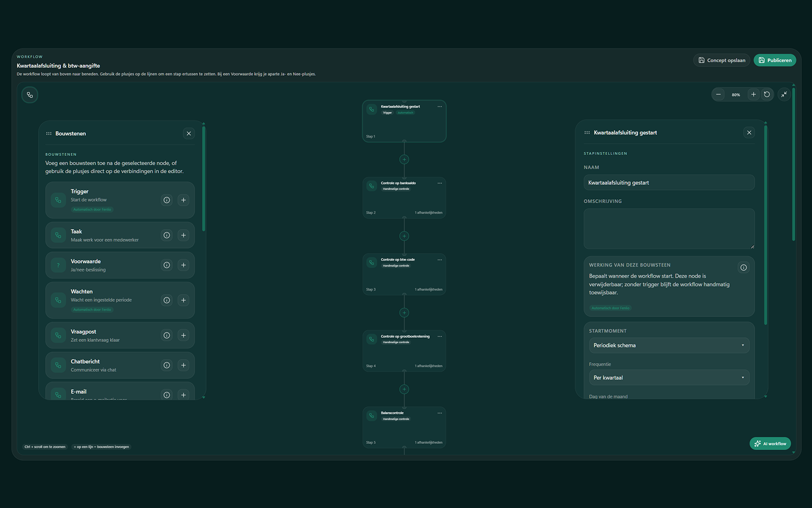Click the Bouwstenen panel scrollbar
Screen dimensions: 812x508
coord(204,178)
